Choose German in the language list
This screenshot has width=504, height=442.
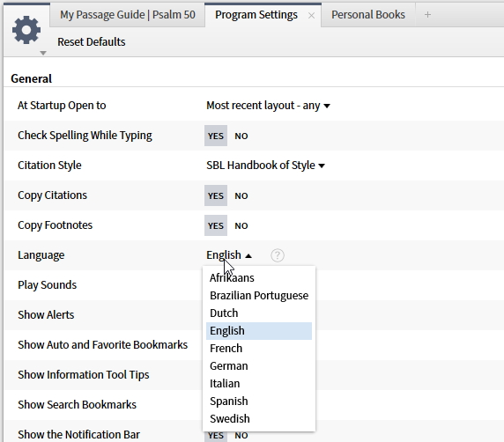click(x=259, y=366)
